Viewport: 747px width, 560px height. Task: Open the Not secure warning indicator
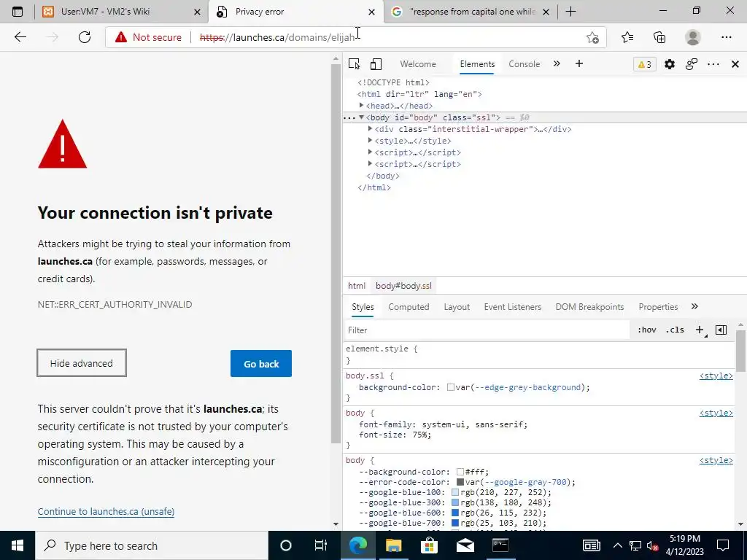click(x=148, y=37)
